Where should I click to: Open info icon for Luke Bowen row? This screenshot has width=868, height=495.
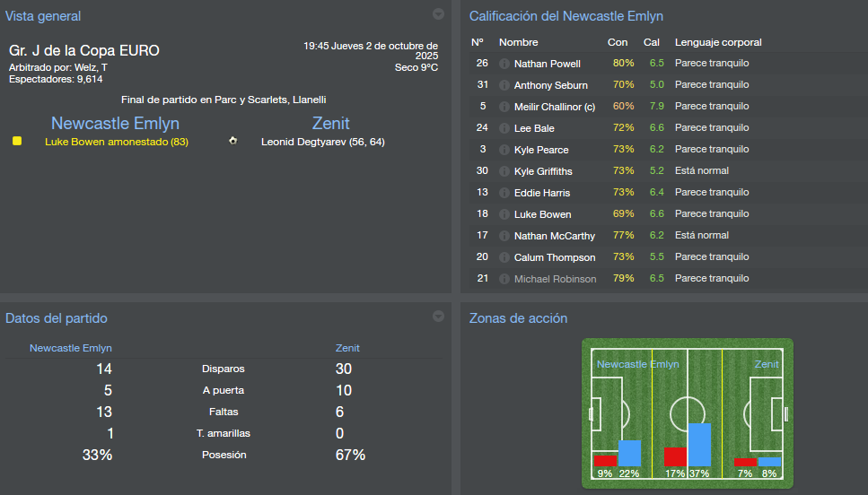coord(504,214)
